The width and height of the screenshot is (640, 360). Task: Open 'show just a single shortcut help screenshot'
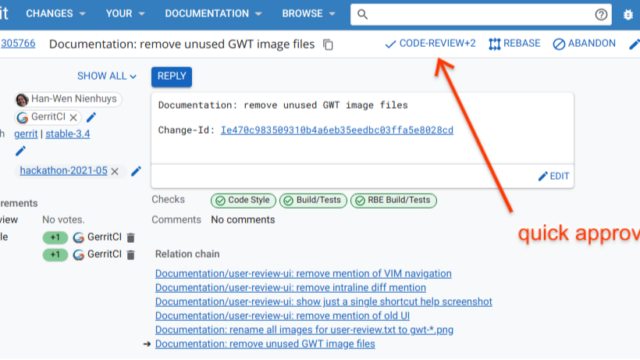point(324,302)
